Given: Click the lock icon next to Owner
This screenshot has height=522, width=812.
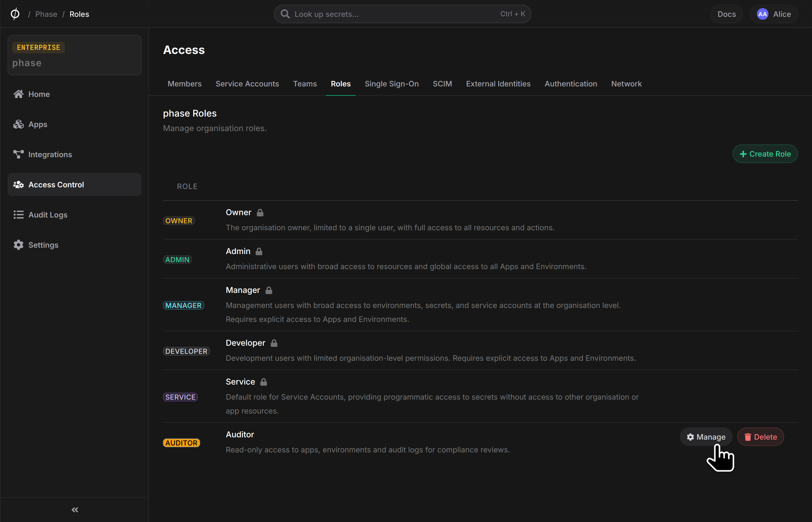Looking at the screenshot, I should [x=260, y=213].
